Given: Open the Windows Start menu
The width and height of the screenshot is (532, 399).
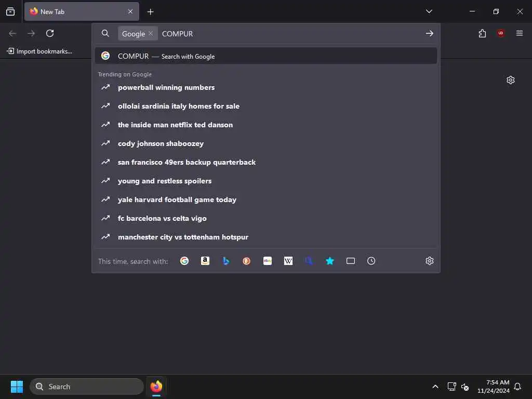Looking at the screenshot, I should pos(17,387).
